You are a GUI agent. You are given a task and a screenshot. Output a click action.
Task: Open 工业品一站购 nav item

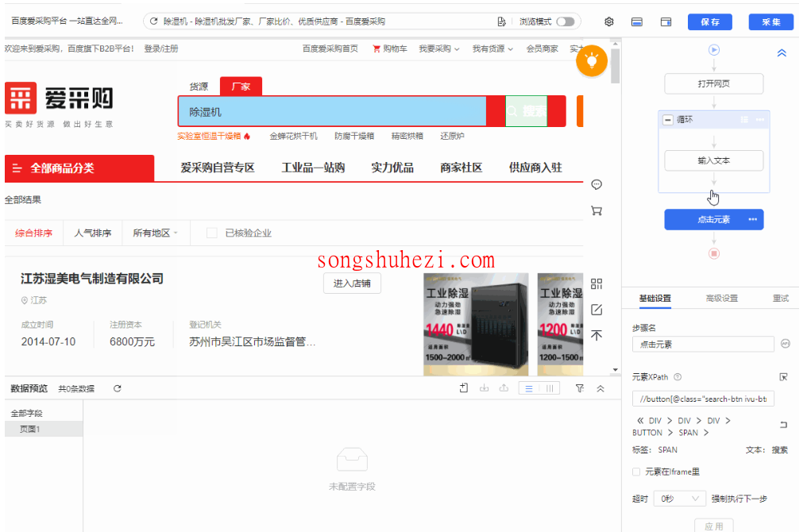pyautogui.click(x=313, y=168)
